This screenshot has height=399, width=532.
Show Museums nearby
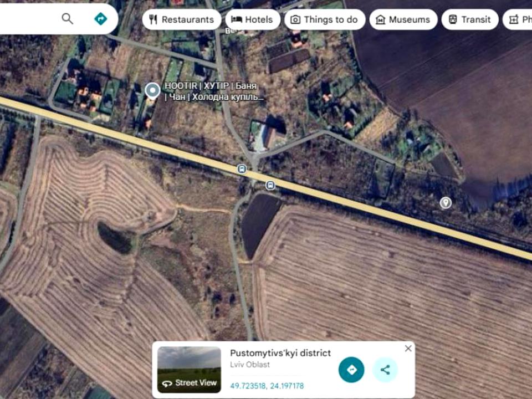pos(403,19)
